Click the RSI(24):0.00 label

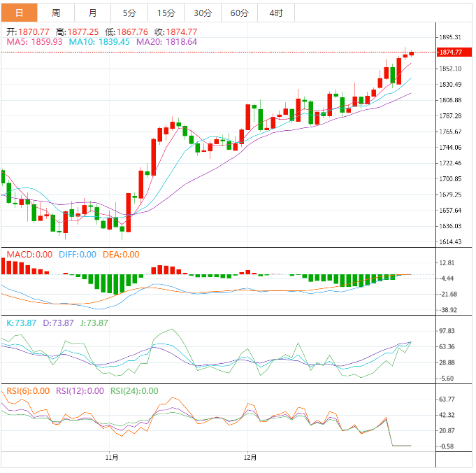tap(134, 391)
